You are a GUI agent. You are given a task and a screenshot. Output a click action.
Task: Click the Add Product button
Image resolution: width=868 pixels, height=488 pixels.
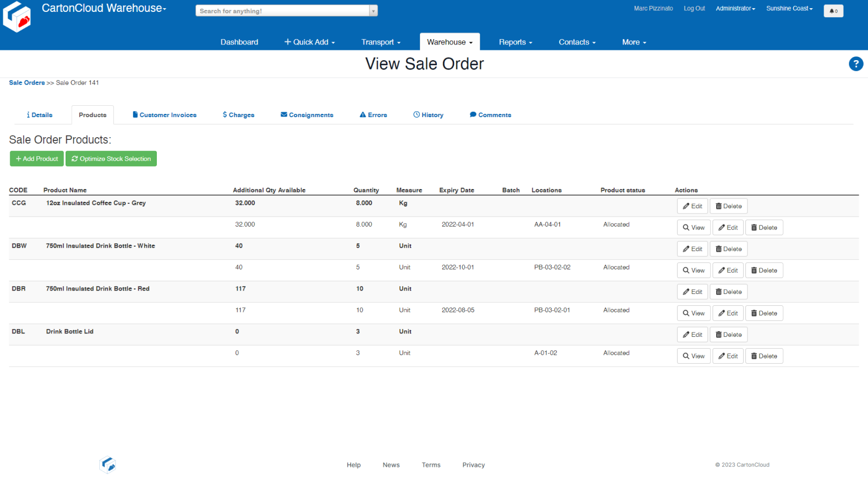(x=37, y=159)
